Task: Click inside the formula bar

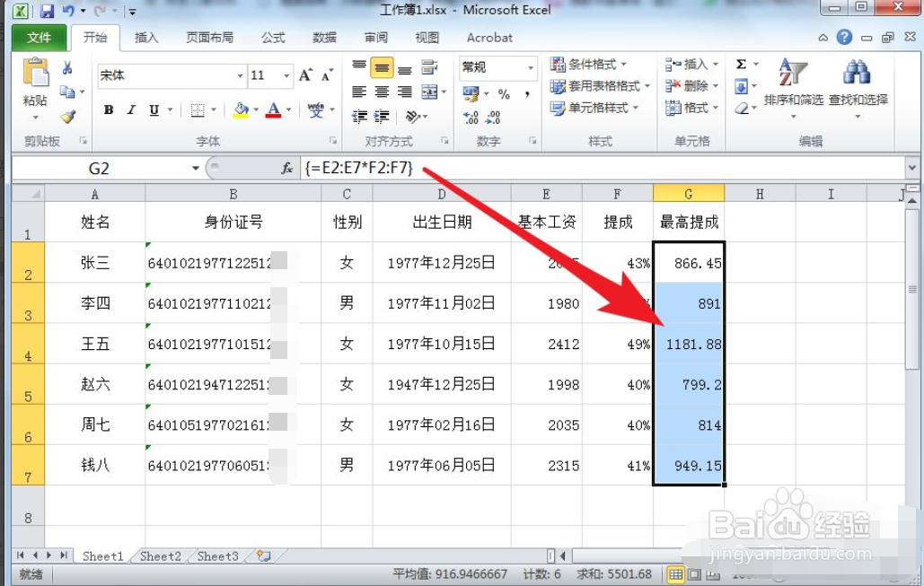Action: (449, 168)
